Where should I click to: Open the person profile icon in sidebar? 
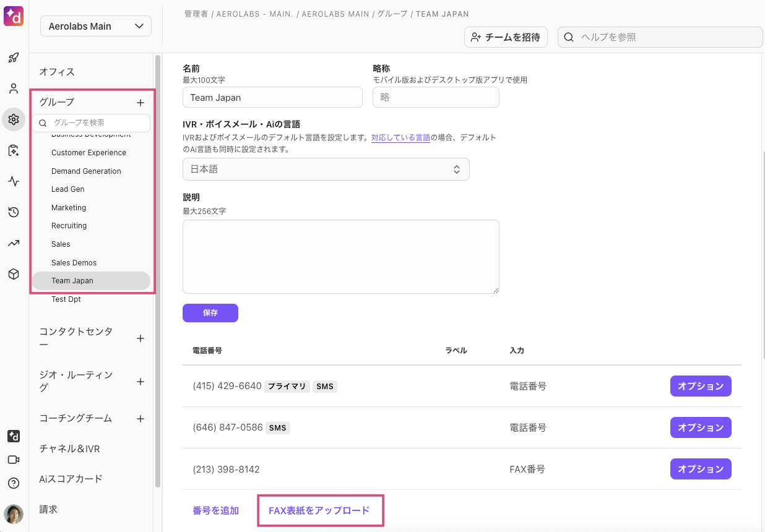[x=14, y=88]
